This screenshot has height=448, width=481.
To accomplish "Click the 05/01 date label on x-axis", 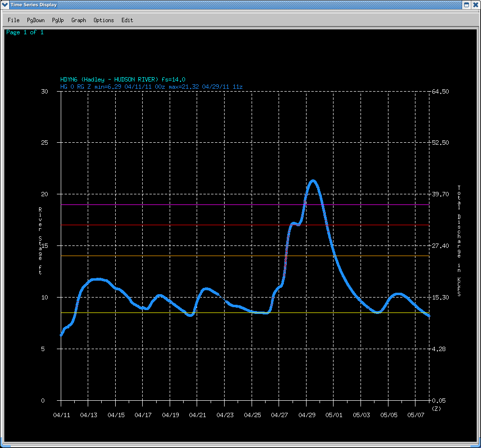I will [334, 415].
